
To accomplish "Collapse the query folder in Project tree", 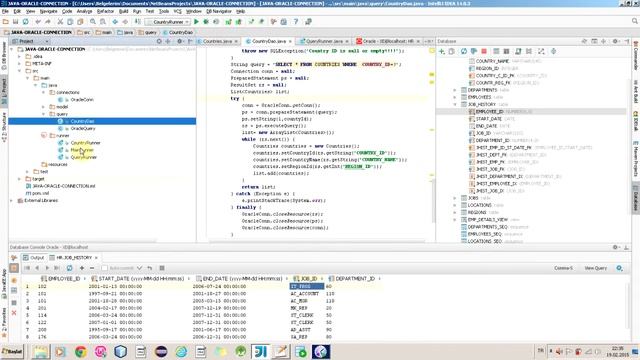I will 44,114.
